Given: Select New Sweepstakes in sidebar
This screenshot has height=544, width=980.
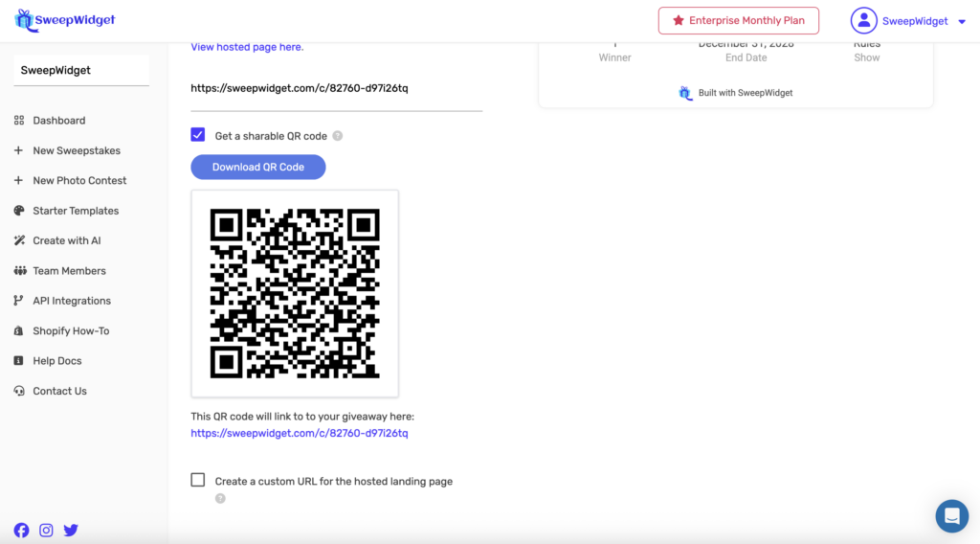Looking at the screenshot, I should 76,150.
